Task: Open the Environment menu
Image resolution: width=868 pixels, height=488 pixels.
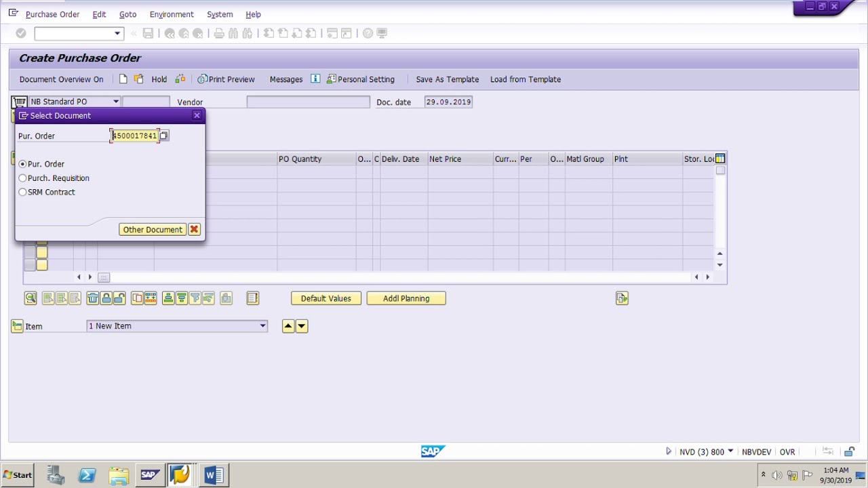Action: [172, 14]
